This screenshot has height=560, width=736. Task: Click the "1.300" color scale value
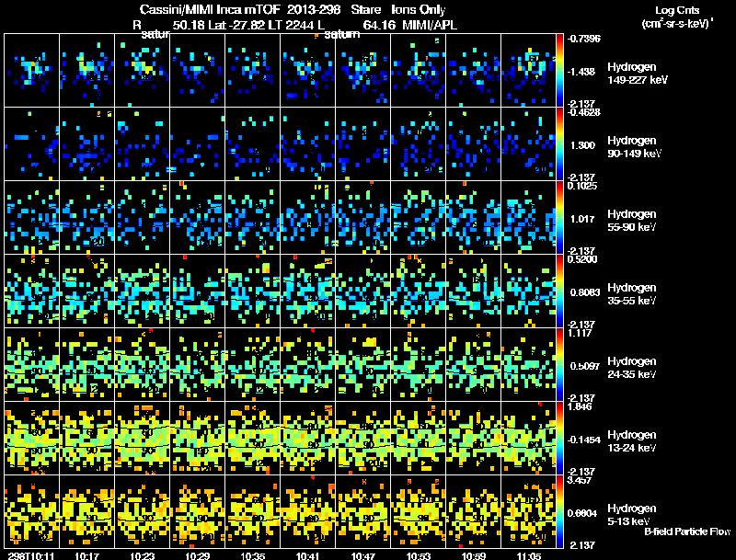coord(582,145)
